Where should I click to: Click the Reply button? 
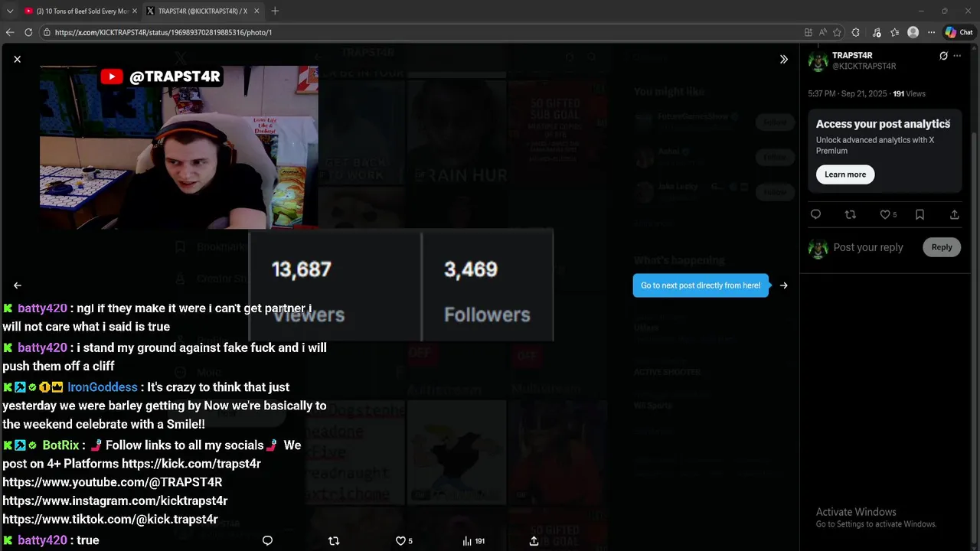click(x=942, y=247)
